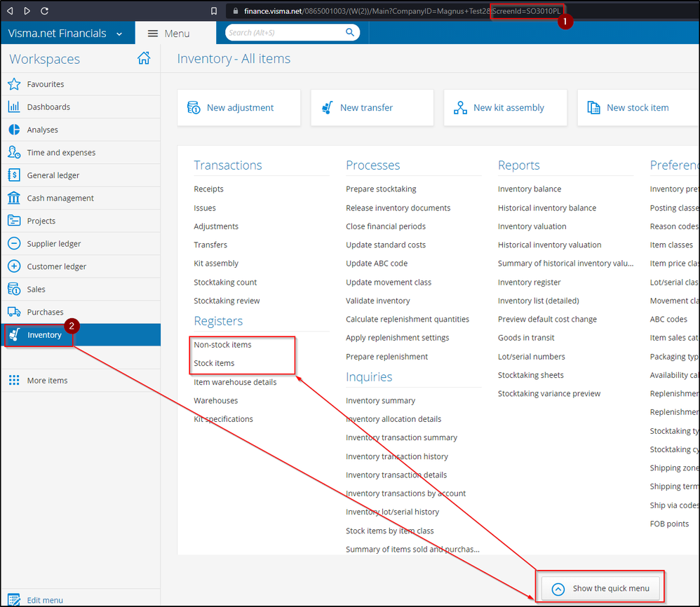
Task: Click the Supplier ledger minus icon
Action: tap(14, 243)
